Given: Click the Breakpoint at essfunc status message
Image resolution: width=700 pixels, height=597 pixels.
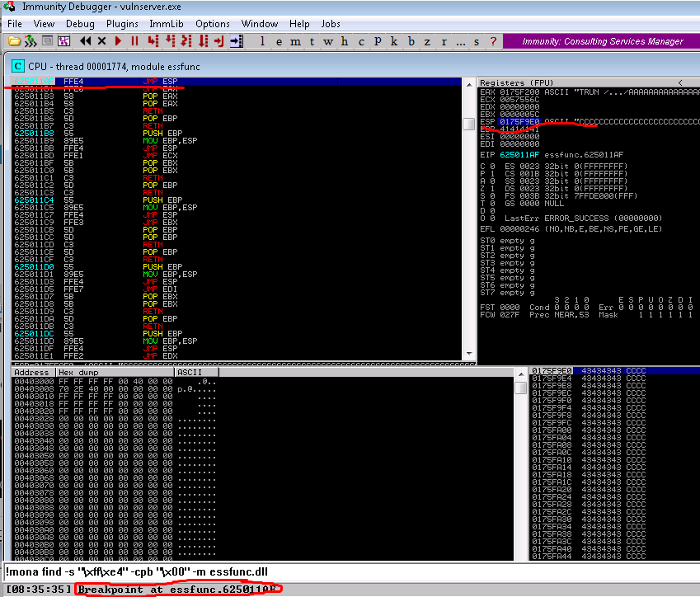Looking at the screenshot, I should (x=177, y=590).
